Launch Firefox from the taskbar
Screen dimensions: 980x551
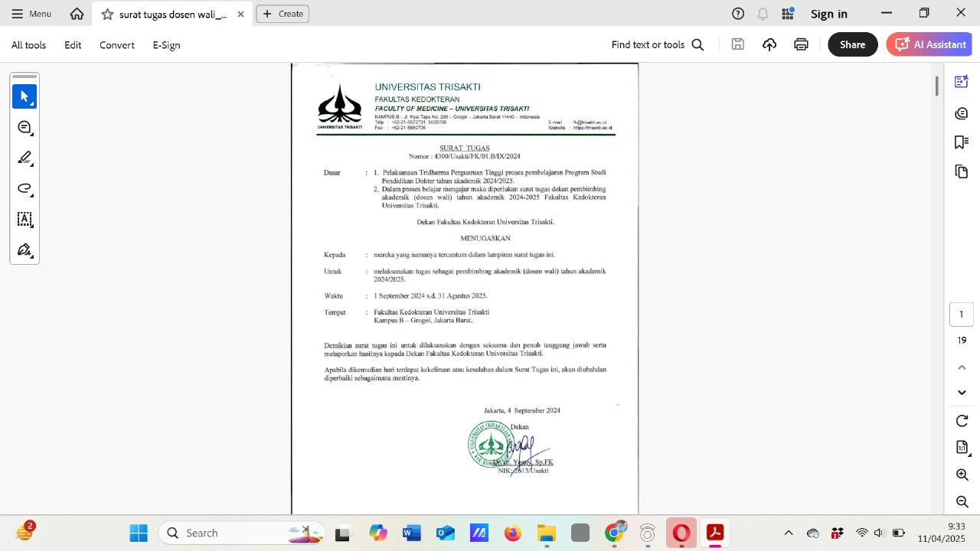click(x=513, y=533)
